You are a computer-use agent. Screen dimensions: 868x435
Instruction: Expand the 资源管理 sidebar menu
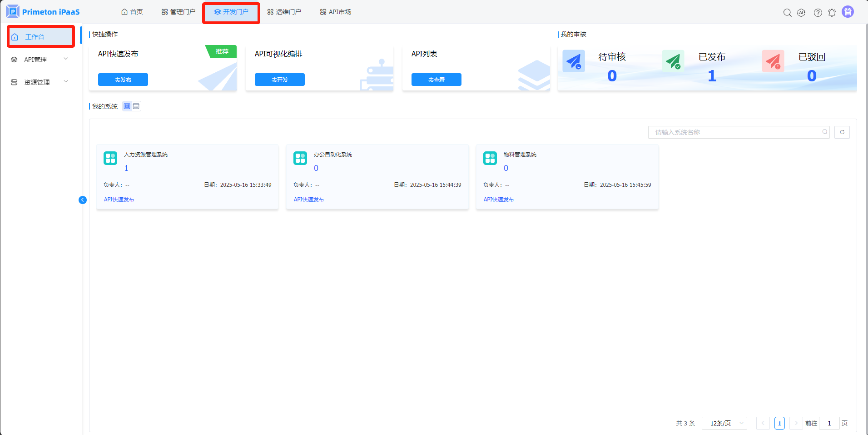click(40, 82)
